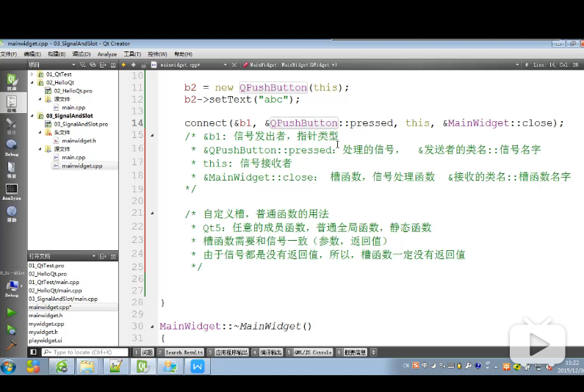Go forward with right arrow
Screen dimensions: 584x392
click(134, 65)
